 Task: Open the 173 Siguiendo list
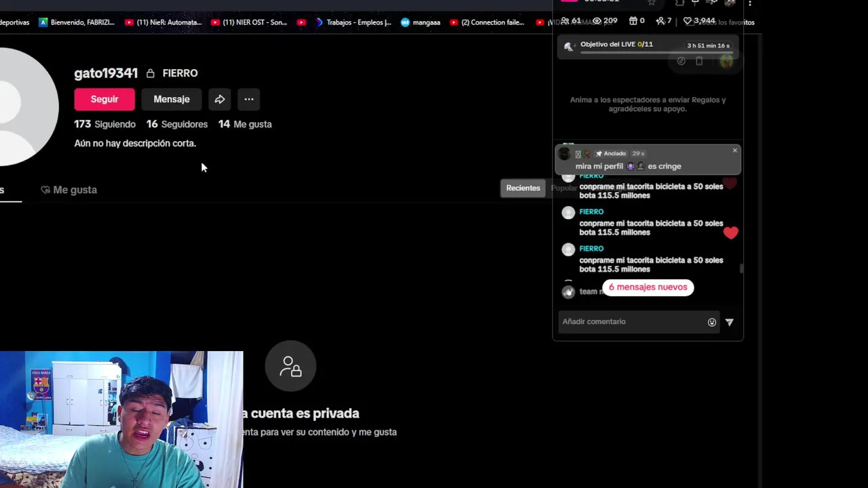click(x=105, y=124)
